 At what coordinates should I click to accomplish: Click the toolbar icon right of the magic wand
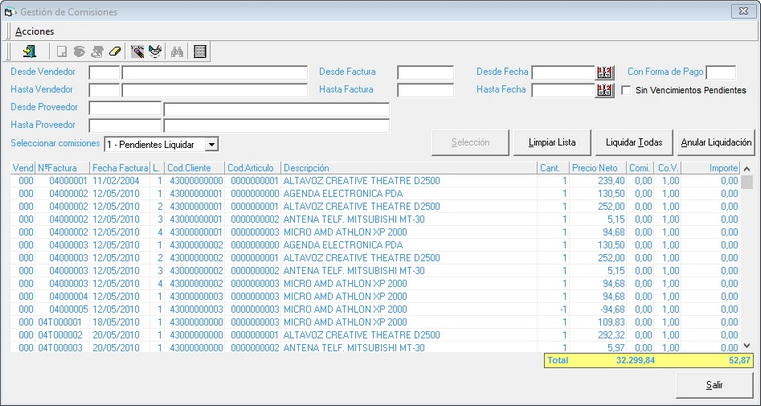(155, 51)
